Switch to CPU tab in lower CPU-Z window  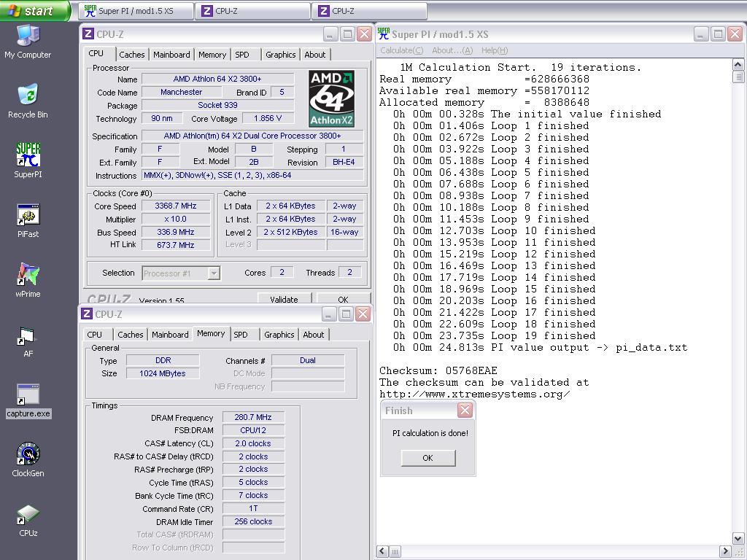[x=94, y=335]
